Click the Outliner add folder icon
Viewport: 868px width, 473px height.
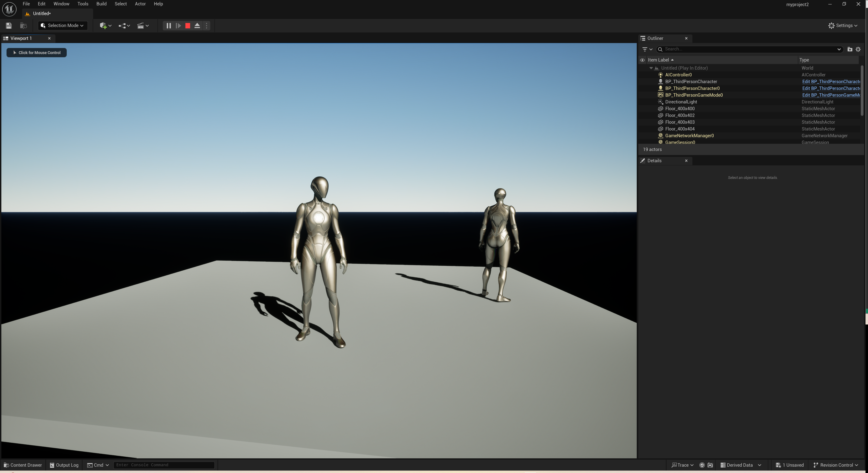[850, 49]
